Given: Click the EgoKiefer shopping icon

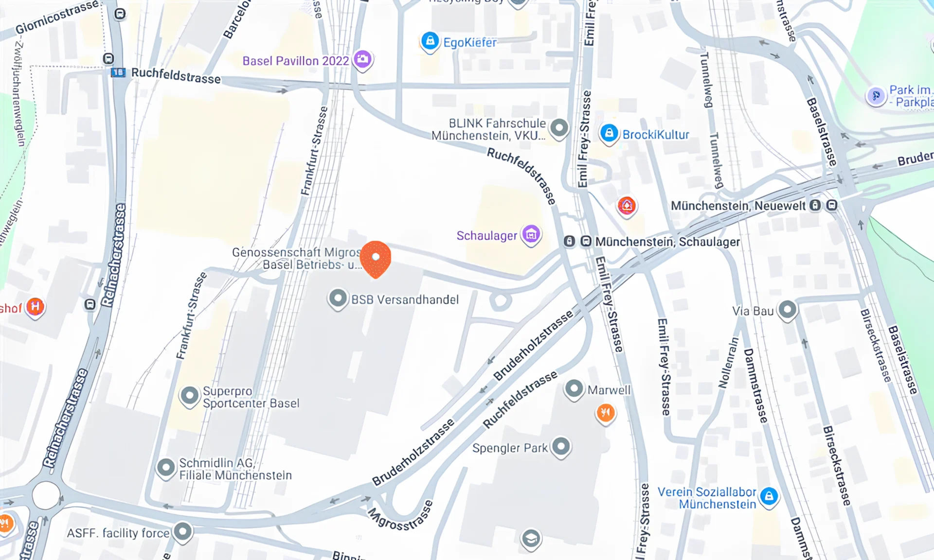Looking at the screenshot, I should click(430, 42).
